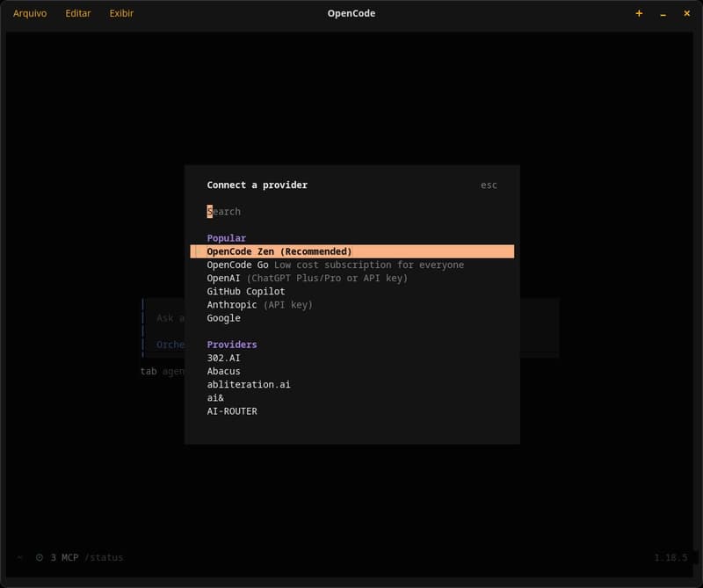Pick GitHub Copilot provider
Image resolution: width=703 pixels, height=588 pixels.
[x=352, y=292]
